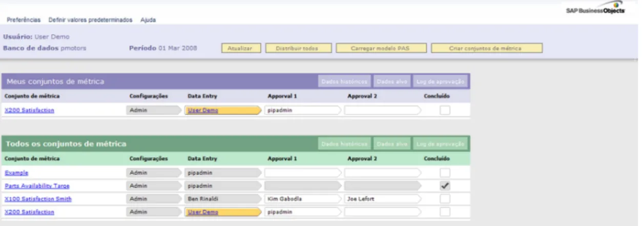Open Log de aprovação in Todos os conjuntos section
The height and width of the screenshot is (226, 644).
440,144
